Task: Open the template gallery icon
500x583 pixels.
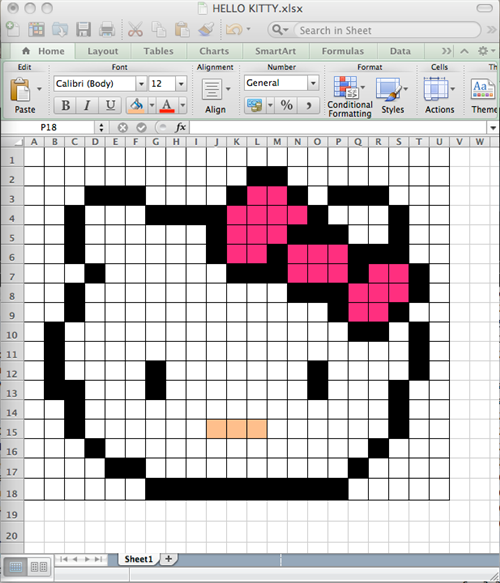Action: coord(36,29)
